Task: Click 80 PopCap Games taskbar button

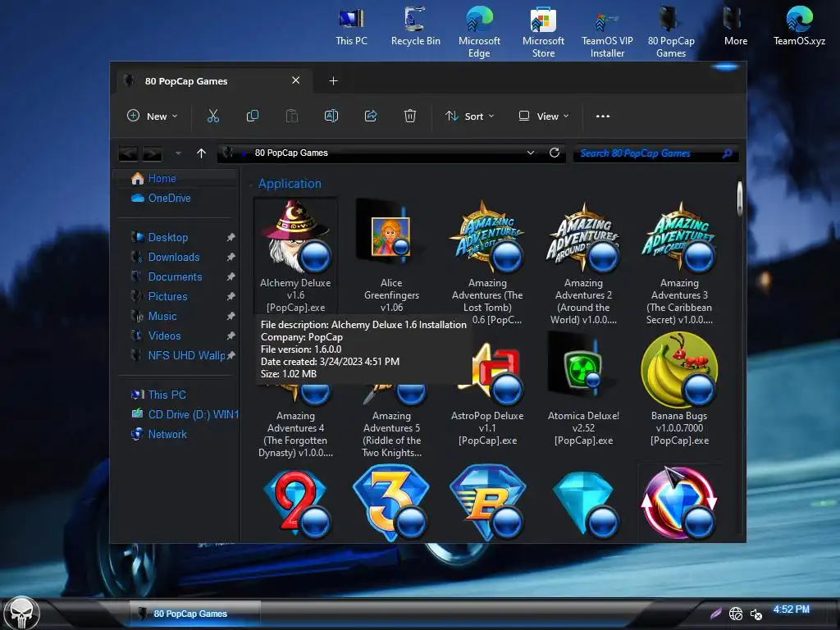Action: 194,614
